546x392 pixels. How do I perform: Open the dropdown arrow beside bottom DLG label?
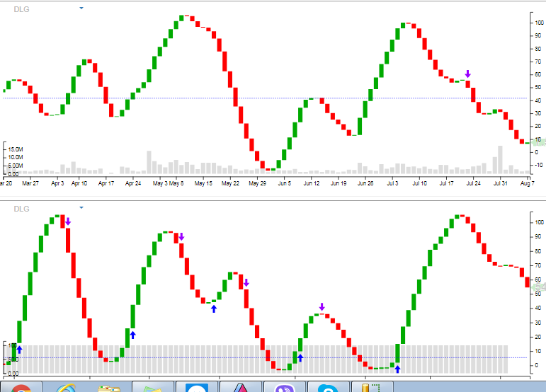pos(81,207)
